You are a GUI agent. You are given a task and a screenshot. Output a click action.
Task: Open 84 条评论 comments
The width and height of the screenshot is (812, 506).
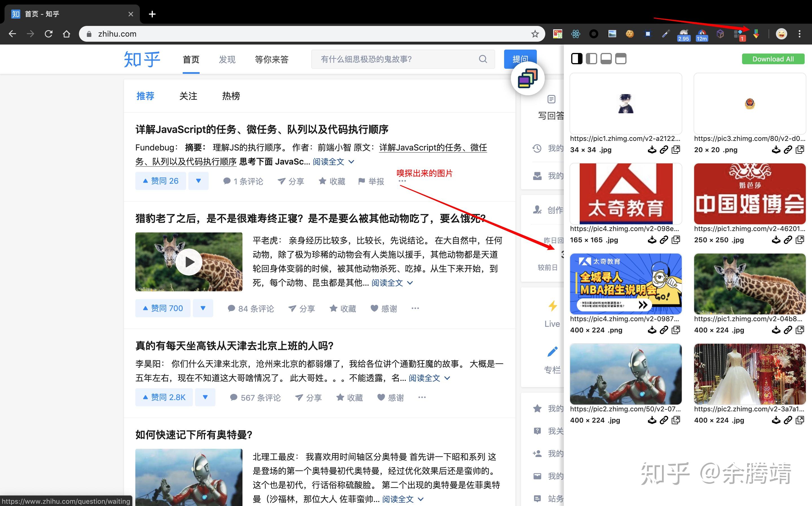point(250,309)
